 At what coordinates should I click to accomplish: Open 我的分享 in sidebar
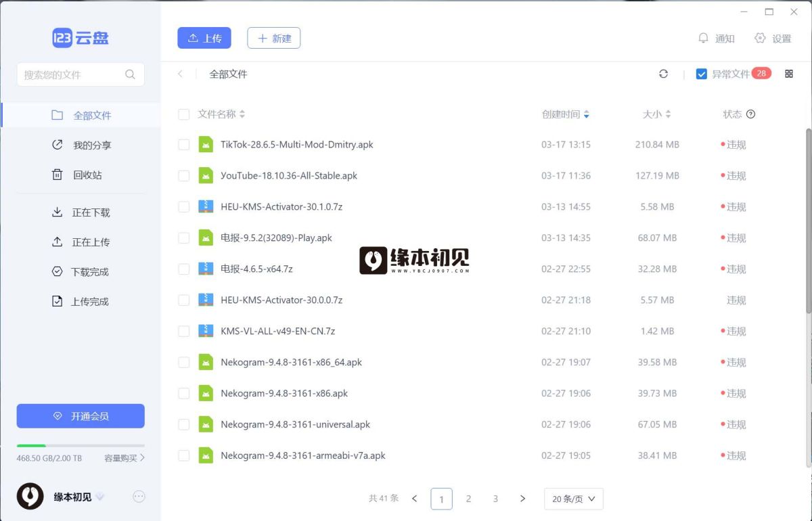pyautogui.click(x=81, y=145)
